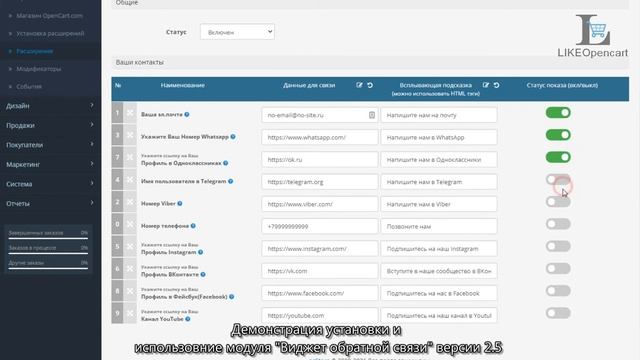Expand the Дизайн sidebar menu
The height and width of the screenshot is (360, 640).
(x=51, y=106)
